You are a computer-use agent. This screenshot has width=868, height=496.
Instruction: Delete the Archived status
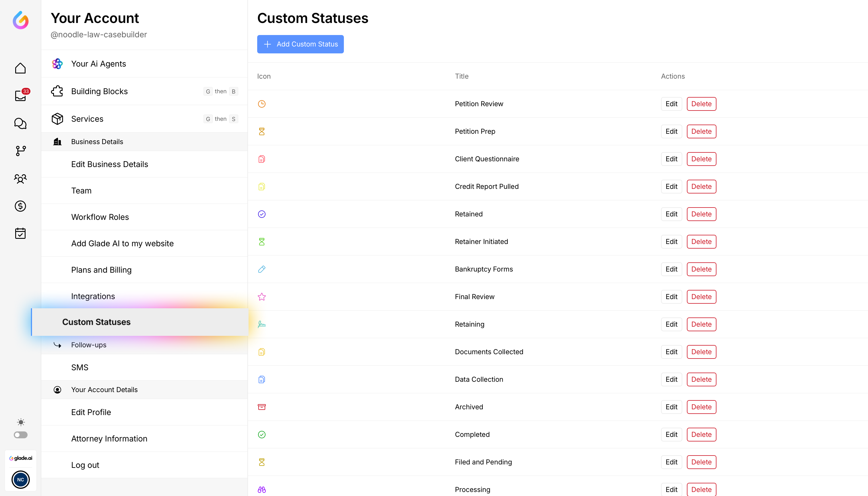(x=701, y=407)
